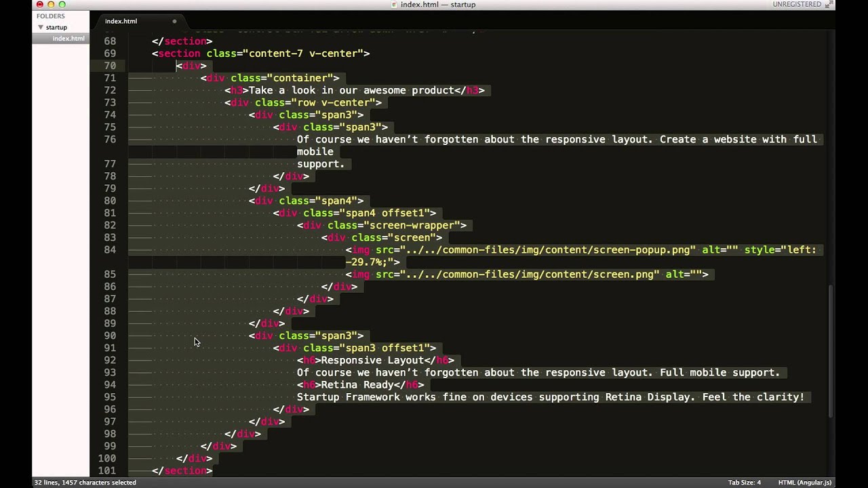Click the "screen" class value on line 83

click(x=412, y=237)
